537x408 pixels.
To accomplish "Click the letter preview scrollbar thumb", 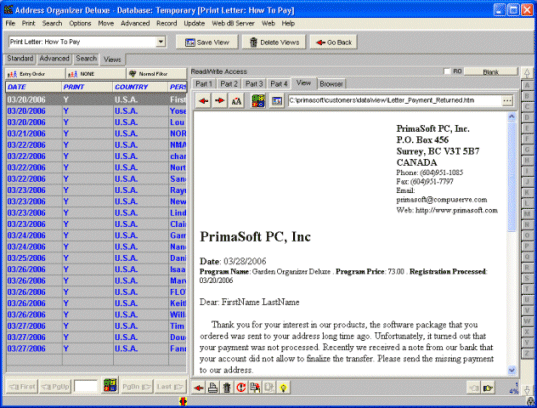I will point(511,177).
